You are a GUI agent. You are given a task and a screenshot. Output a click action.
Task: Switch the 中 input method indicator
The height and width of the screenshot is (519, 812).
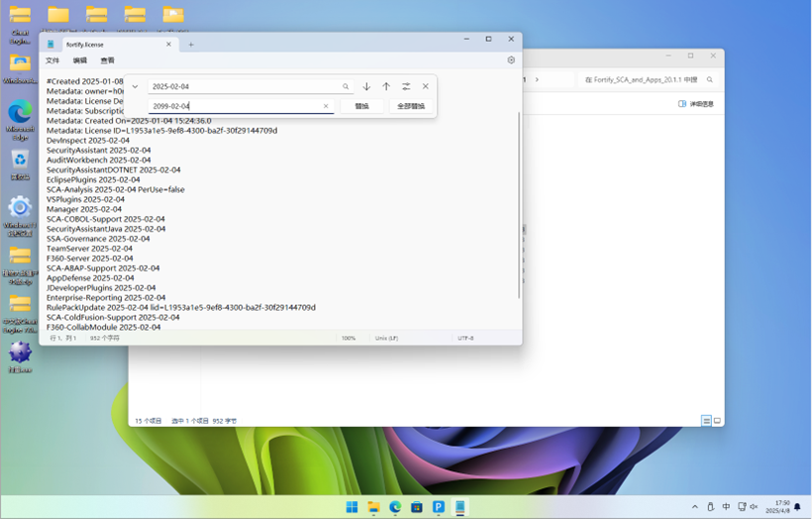[726, 506]
